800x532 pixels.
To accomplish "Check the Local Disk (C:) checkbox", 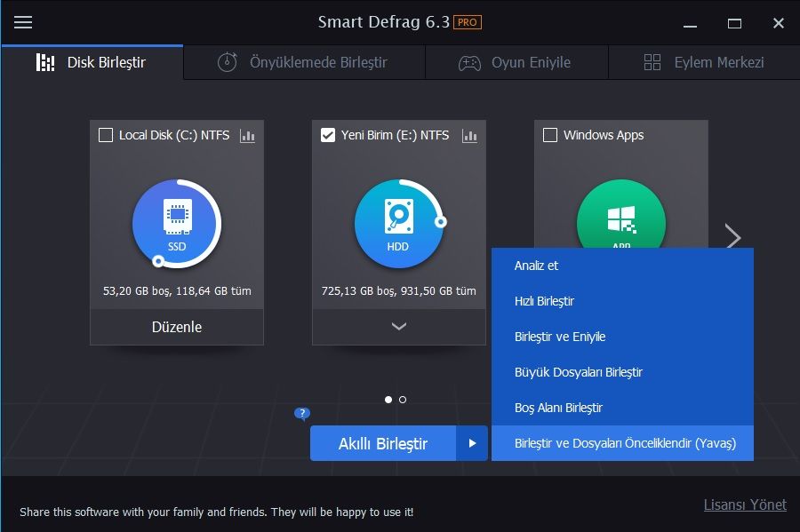I will click(x=106, y=135).
